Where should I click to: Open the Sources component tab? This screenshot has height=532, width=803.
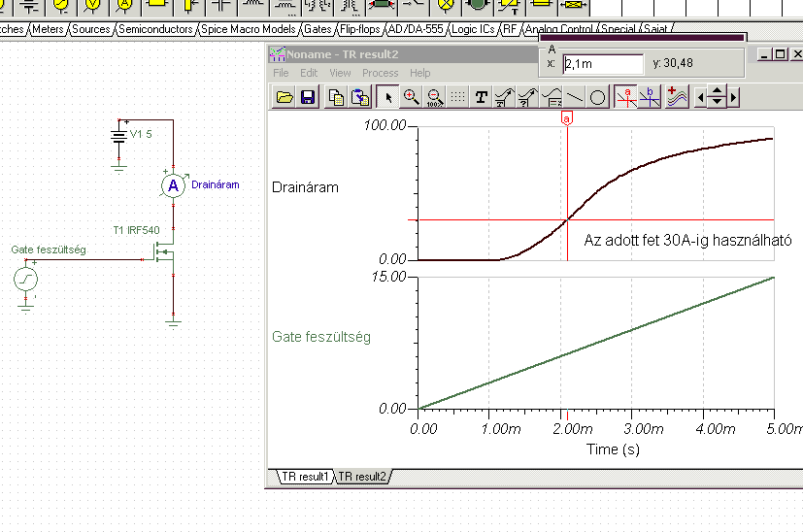[91, 29]
